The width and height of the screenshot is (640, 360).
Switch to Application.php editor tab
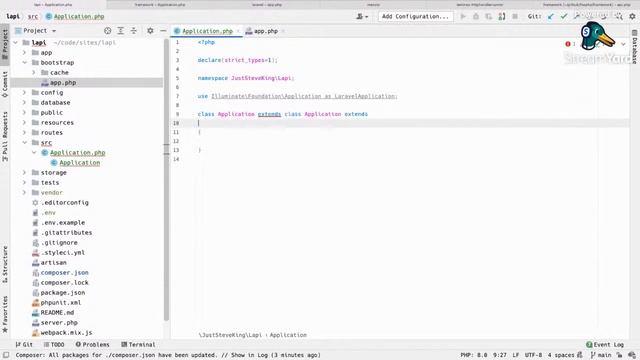(x=207, y=31)
